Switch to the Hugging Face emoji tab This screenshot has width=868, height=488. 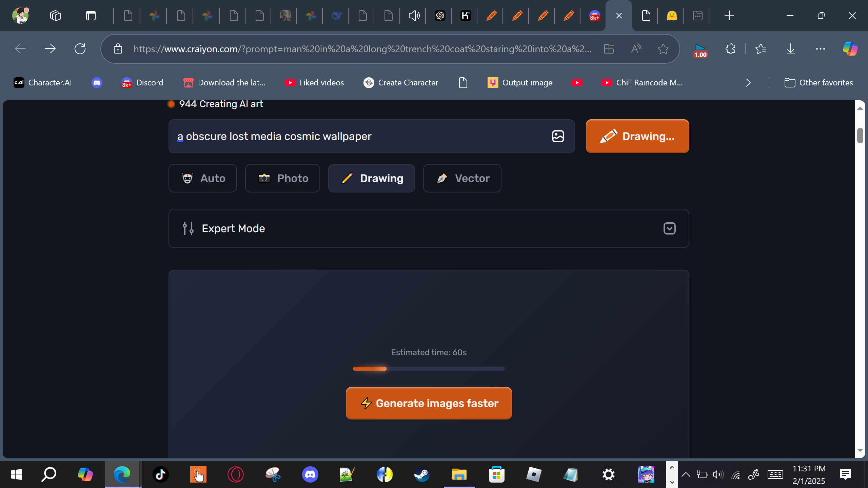672,16
